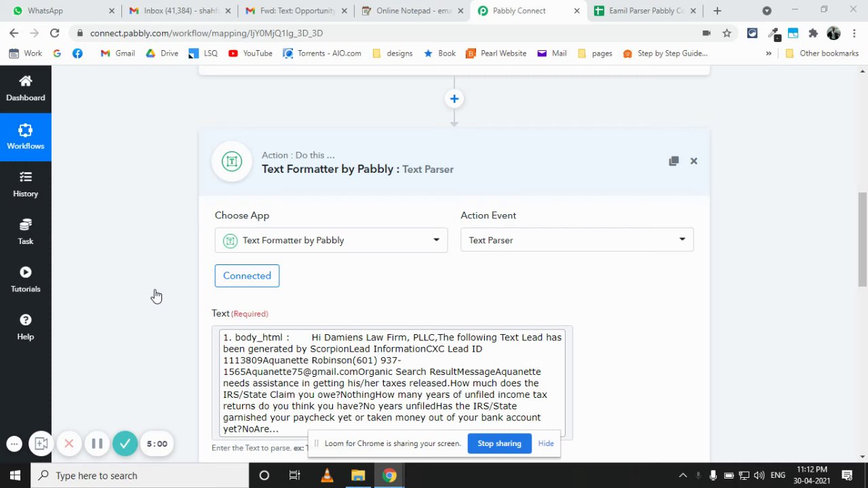This screenshot has height=488, width=868.
Task: Open Chrome tab search dropdown
Action: (x=767, y=11)
